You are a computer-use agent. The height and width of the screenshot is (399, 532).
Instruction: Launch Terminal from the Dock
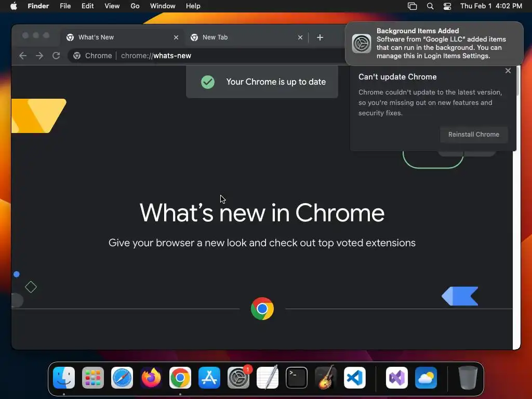pos(297,378)
